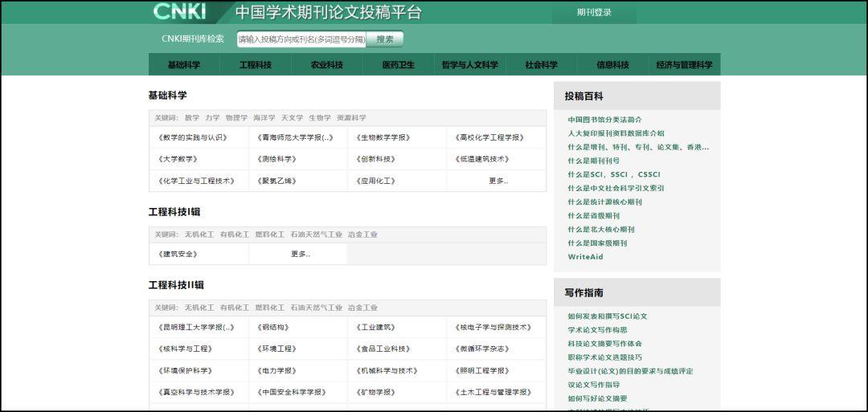Open the 哲学与人文科学 navigation tab

(469, 65)
